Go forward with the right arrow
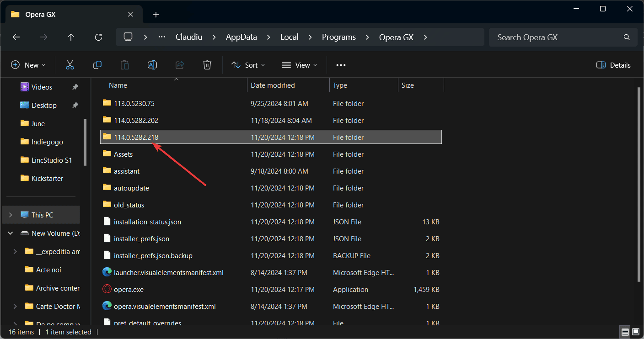This screenshot has width=644, height=339. click(x=43, y=37)
